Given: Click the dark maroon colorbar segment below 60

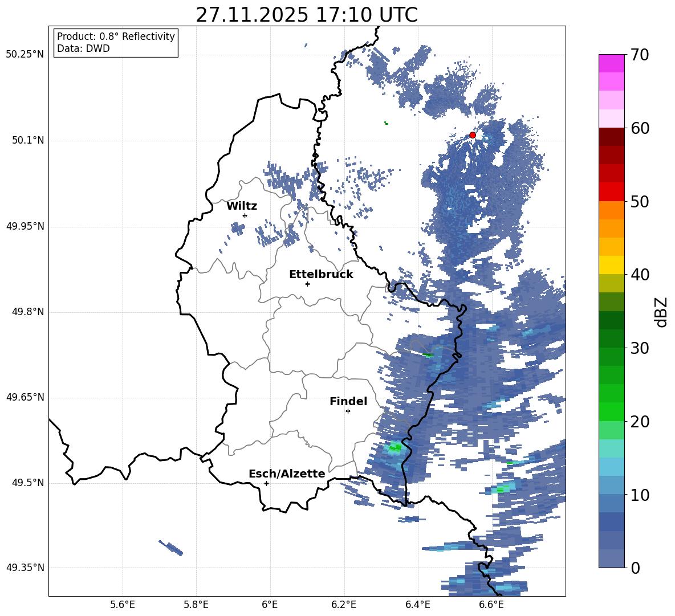Looking at the screenshot, I should [x=611, y=137].
